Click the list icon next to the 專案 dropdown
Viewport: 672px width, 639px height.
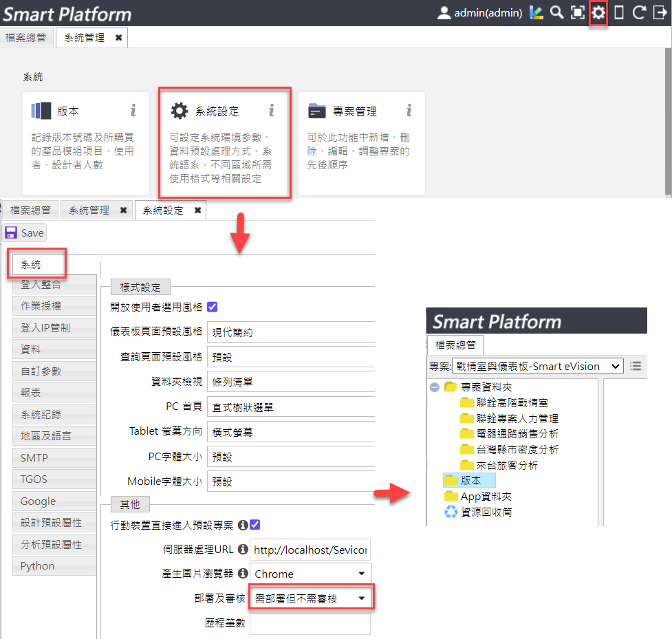click(636, 366)
